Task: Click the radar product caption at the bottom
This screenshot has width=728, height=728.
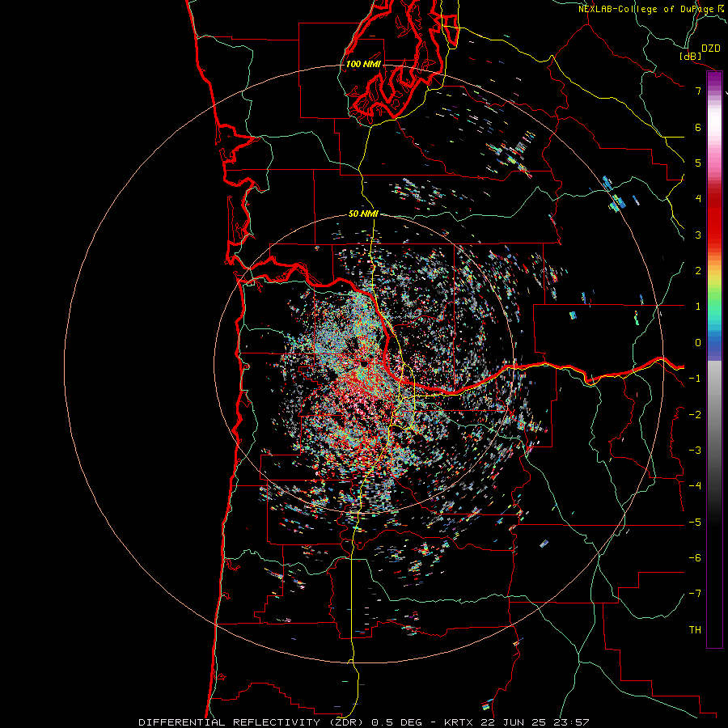Action: 363,722
